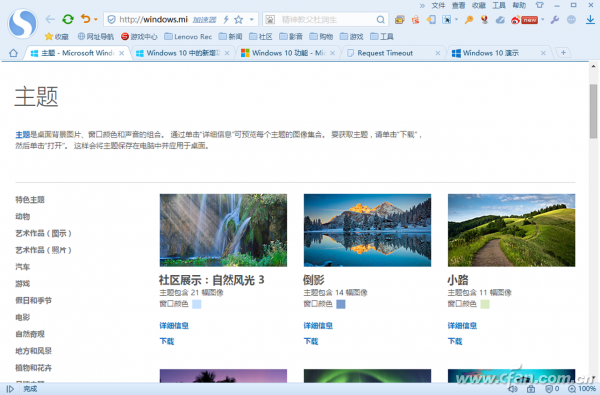This screenshot has width=600, height=395.
Task: Go back with the left arrow button
Action: point(50,19)
